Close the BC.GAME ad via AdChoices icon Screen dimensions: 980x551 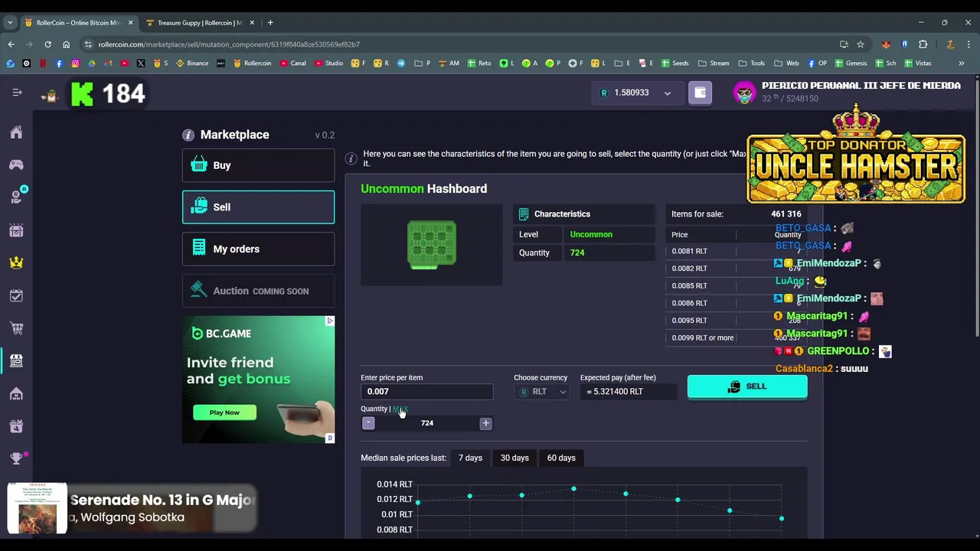tap(330, 321)
